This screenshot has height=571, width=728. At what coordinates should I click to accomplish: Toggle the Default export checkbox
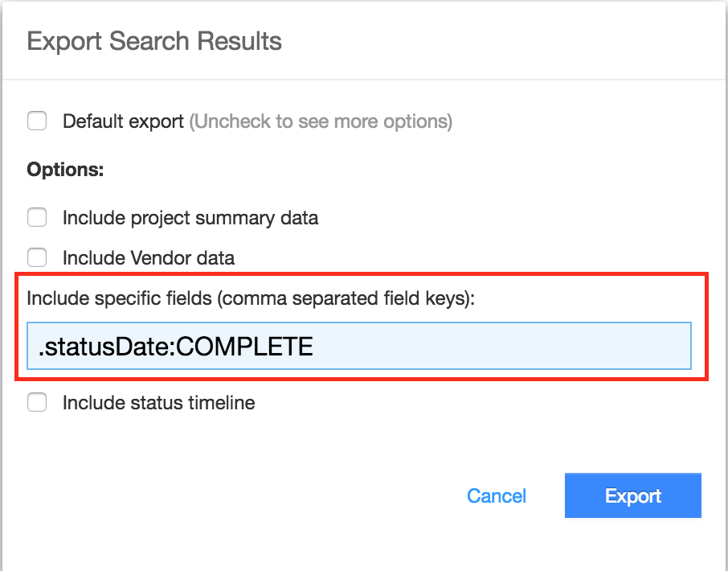pos(37,121)
